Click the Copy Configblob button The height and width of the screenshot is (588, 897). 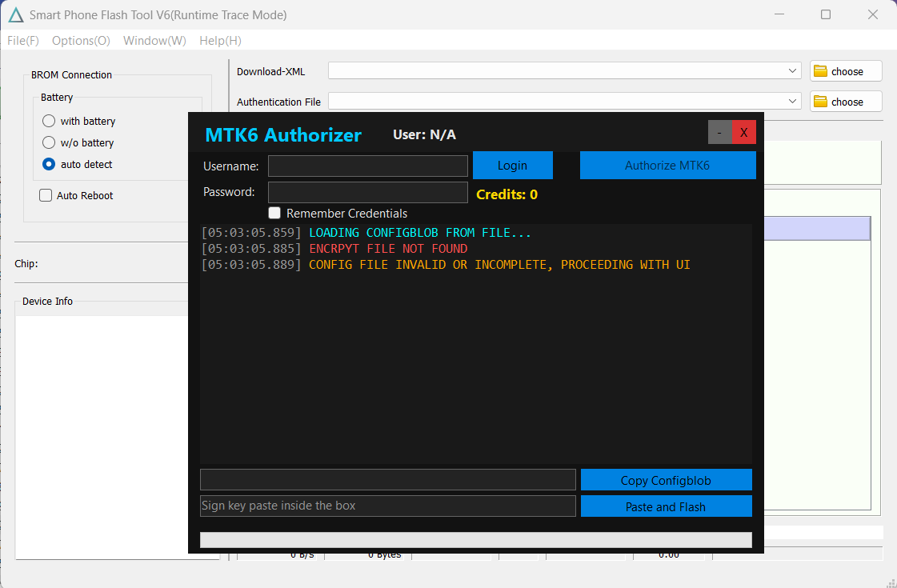pyautogui.click(x=666, y=480)
